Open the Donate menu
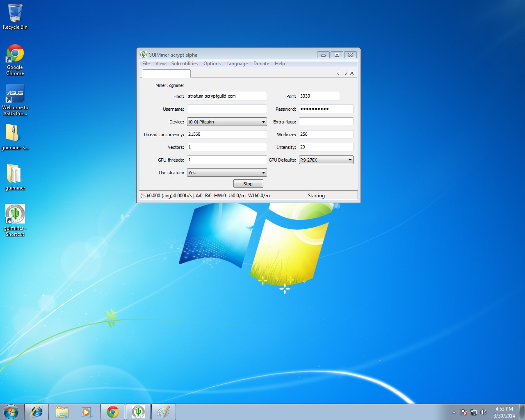Screen dimensions: 525x420 pyautogui.click(x=261, y=64)
